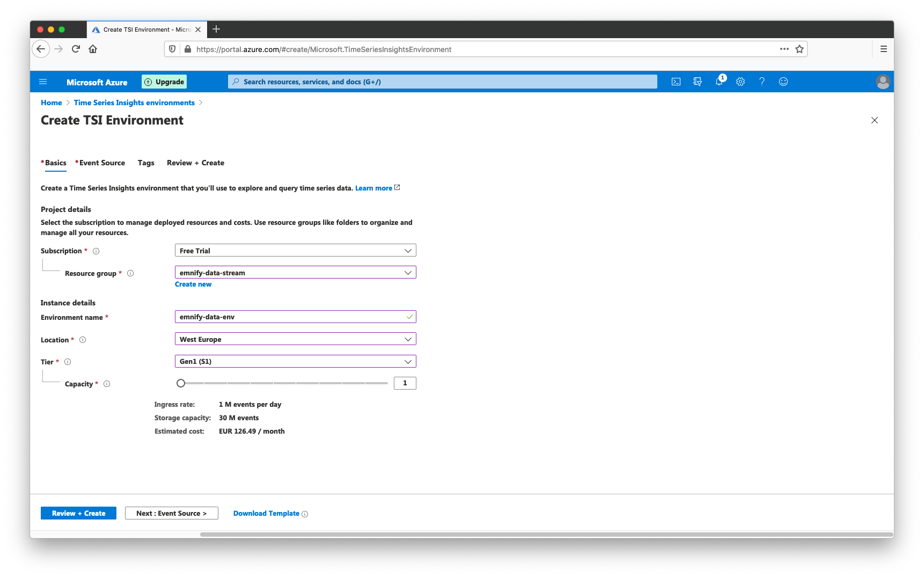Open the account avatar menu
This screenshot has width=924, height=578.
(x=883, y=82)
